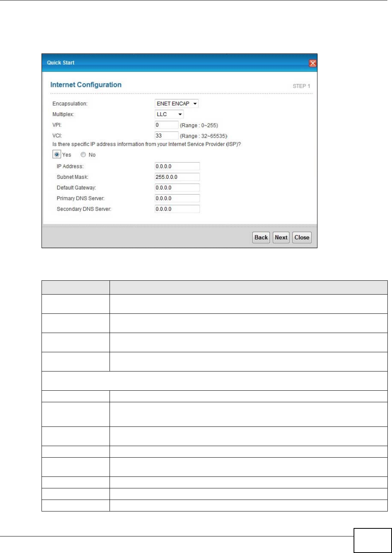Click the STEP 1 label

coord(301,86)
